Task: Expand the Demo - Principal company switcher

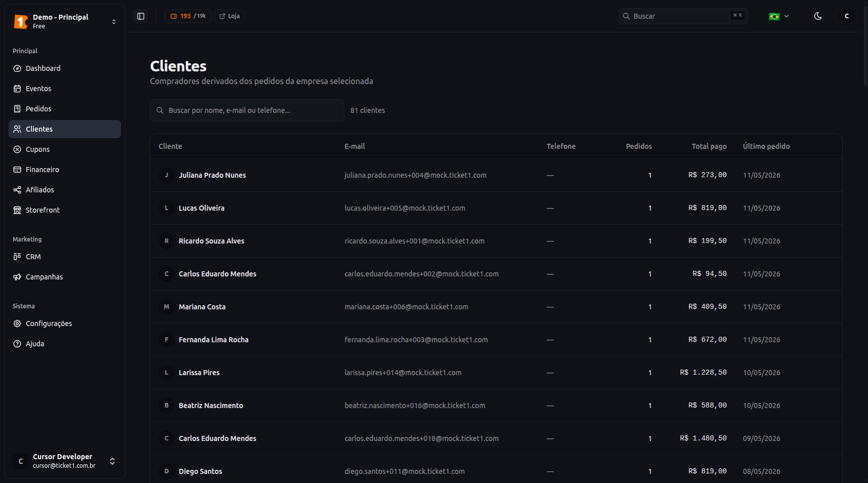Action: coord(65,21)
